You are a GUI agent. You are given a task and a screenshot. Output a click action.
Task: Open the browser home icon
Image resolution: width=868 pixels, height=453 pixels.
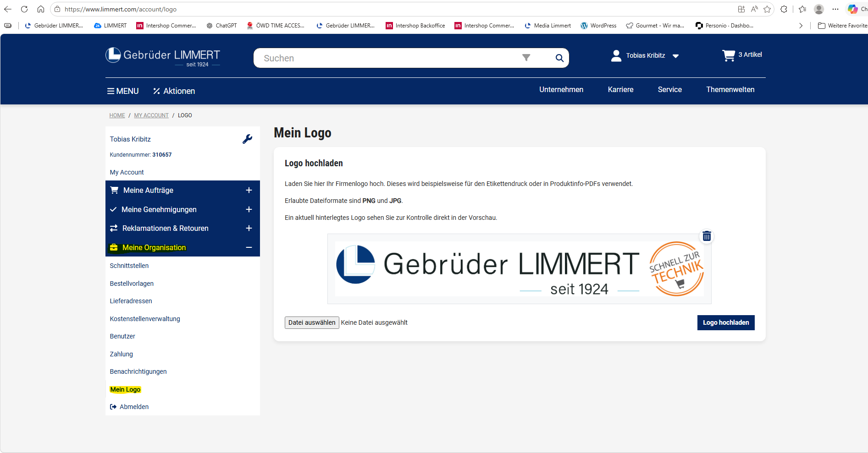coord(41,9)
